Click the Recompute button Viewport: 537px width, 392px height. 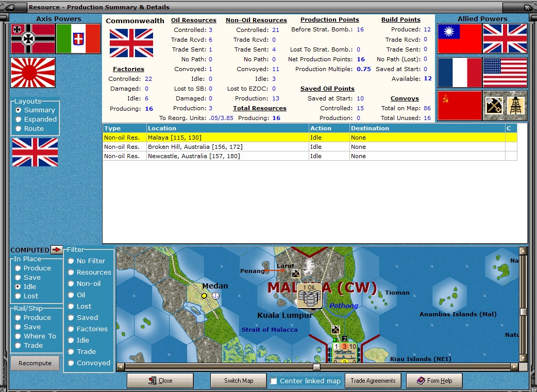pyautogui.click(x=35, y=363)
